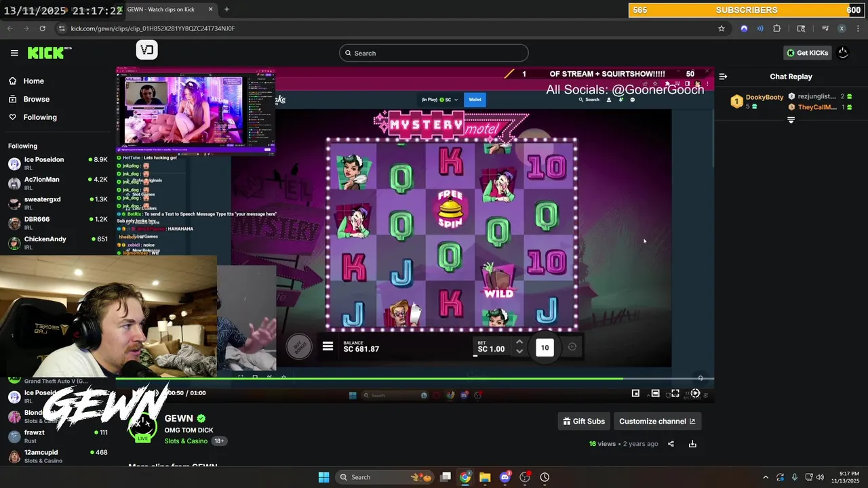
Task: Open Chrome profile X avatar
Action: point(842,28)
